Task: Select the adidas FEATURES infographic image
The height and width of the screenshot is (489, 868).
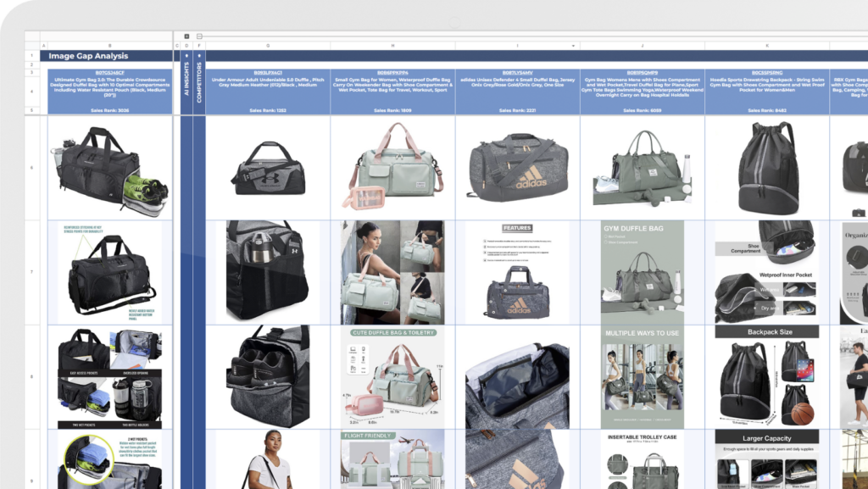Action: point(518,272)
